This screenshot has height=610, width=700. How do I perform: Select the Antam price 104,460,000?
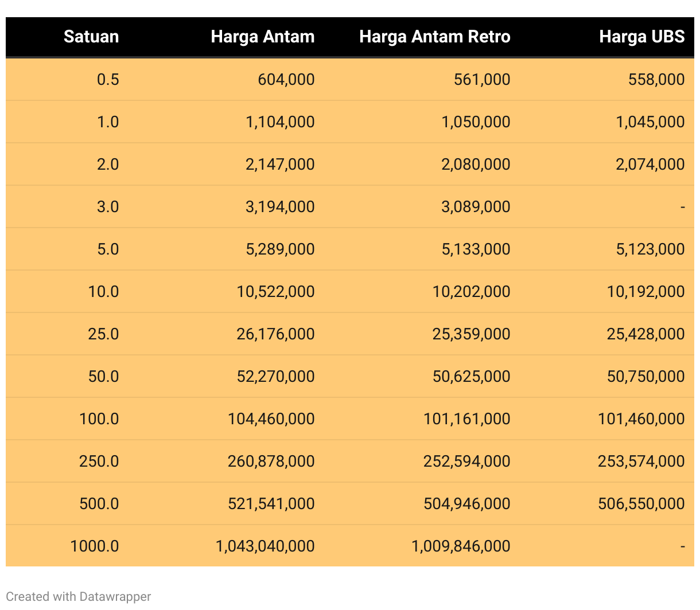click(271, 419)
